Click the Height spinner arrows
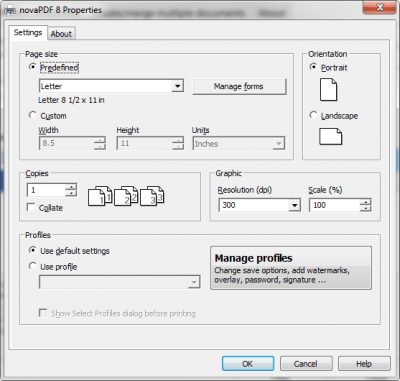This screenshot has width=400, height=381. tap(178, 143)
